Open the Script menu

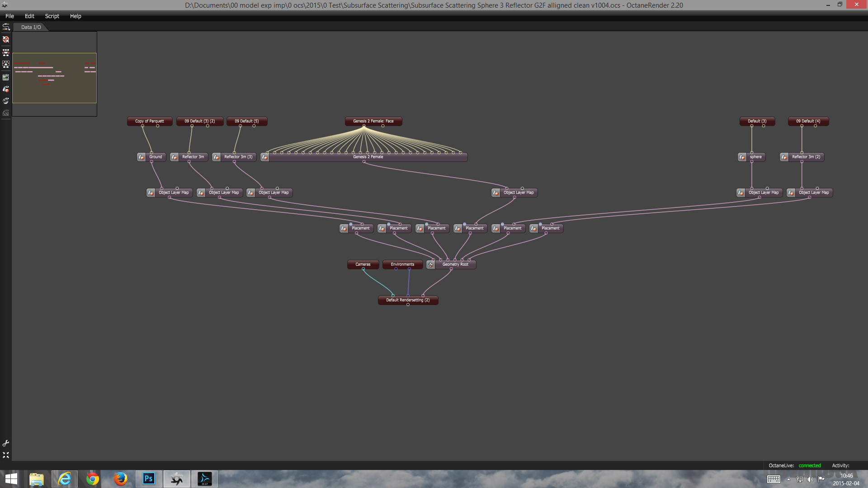point(52,16)
